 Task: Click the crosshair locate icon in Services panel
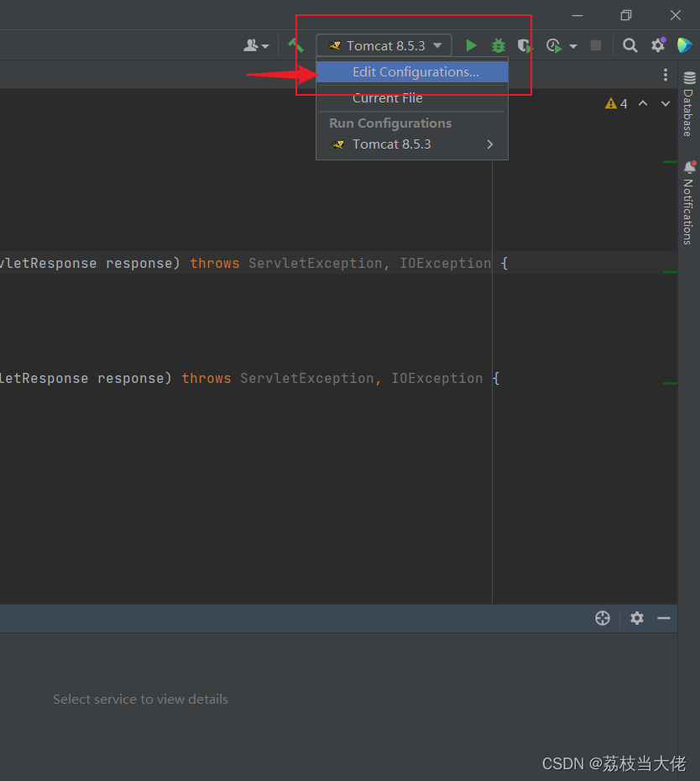603,618
